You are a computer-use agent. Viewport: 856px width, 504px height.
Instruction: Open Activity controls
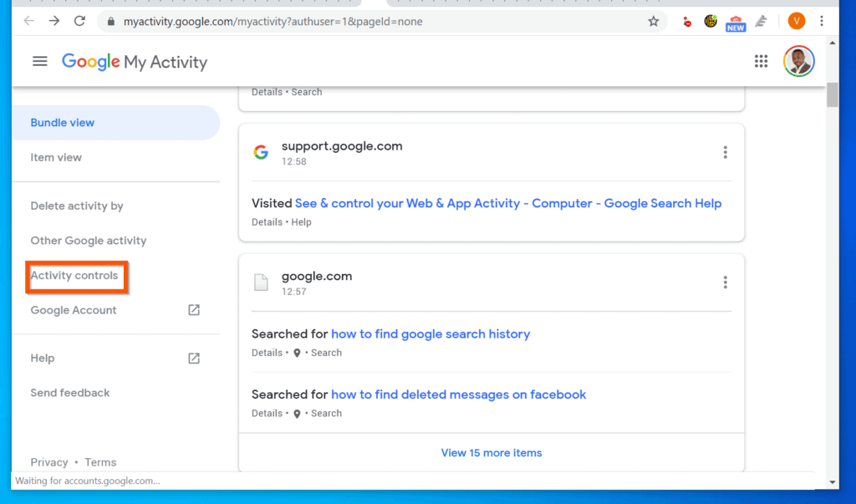click(x=74, y=275)
